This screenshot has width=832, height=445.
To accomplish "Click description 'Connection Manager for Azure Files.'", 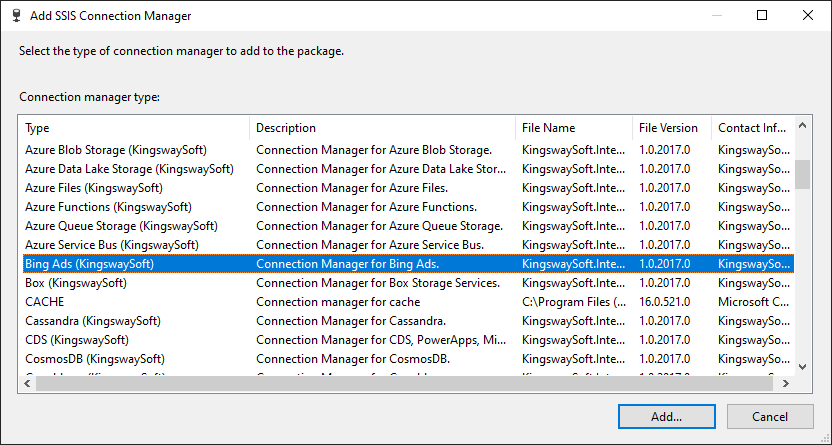I will (x=352, y=188).
